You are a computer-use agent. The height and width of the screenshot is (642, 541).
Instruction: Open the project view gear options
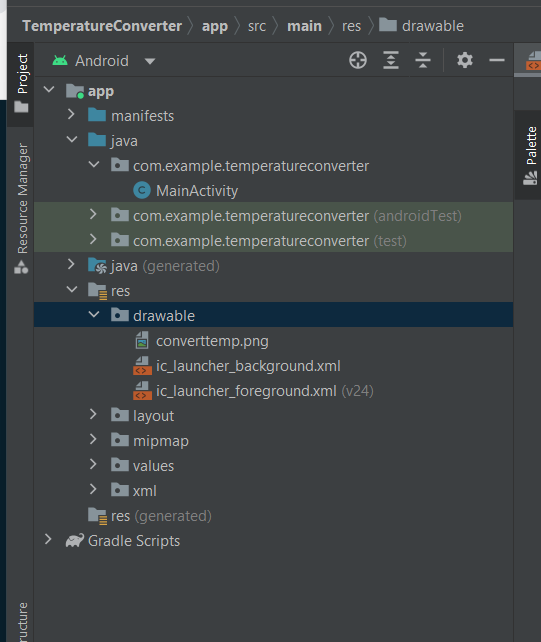click(x=464, y=61)
